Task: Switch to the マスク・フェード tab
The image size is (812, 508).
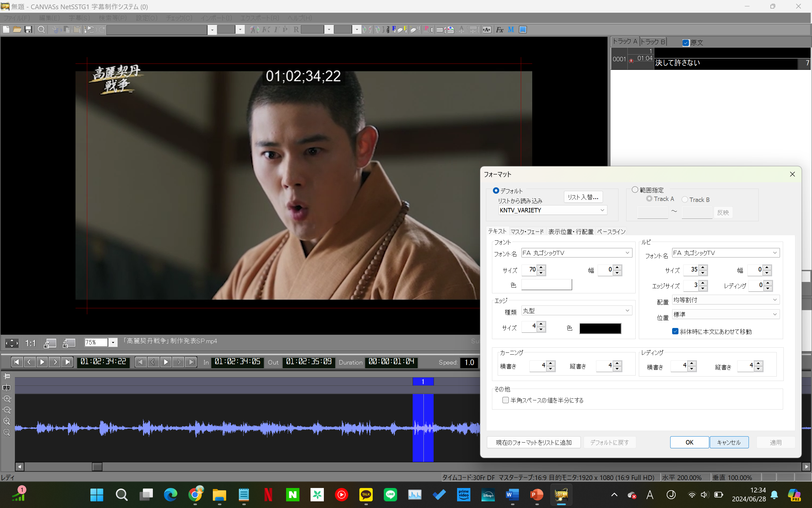Action: [527, 231]
